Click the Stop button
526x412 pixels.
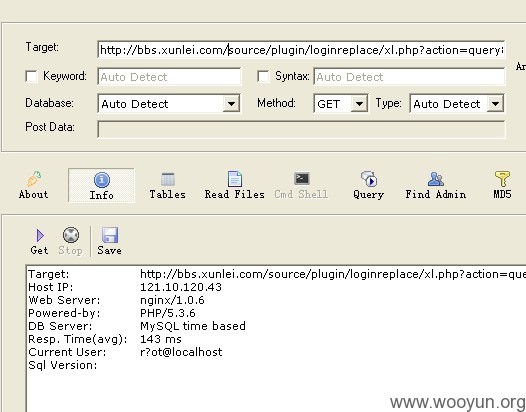coord(71,241)
